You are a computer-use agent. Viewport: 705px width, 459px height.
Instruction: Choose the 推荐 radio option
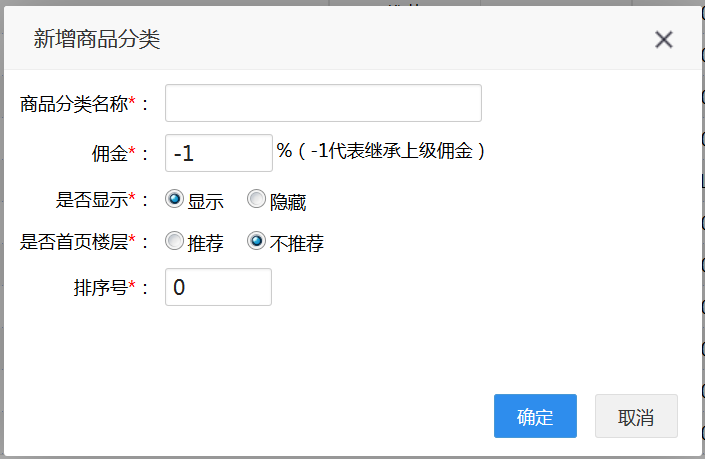(174, 241)
